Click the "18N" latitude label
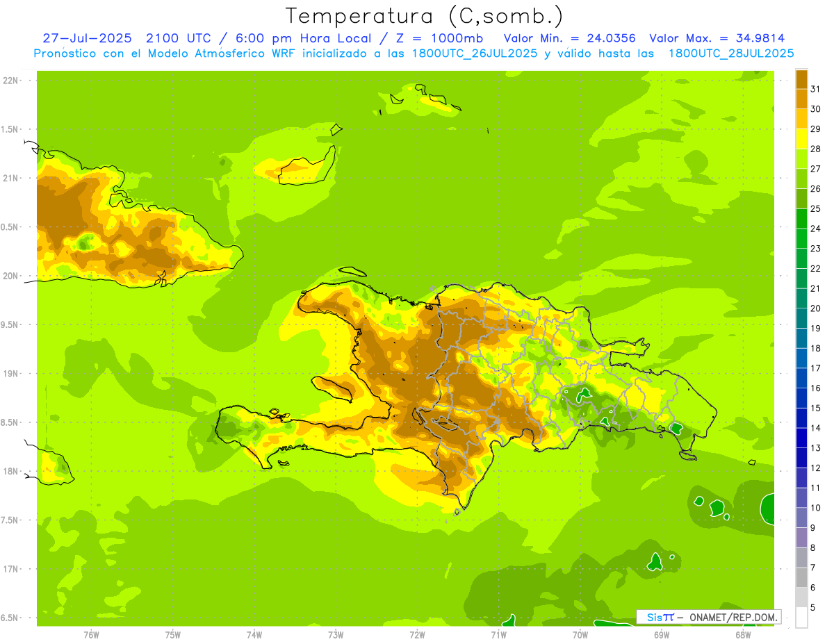Viewport: 834px width, 644px height. coord(10,471)
